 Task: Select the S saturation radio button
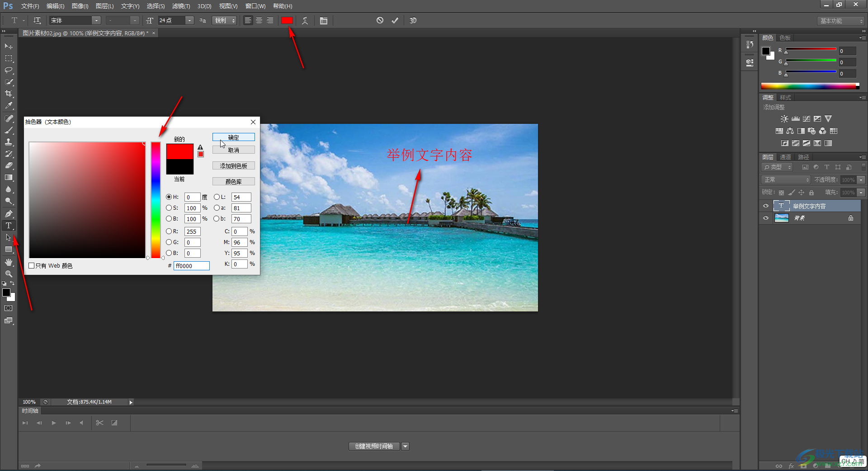pyautogui.click(x=169, y=208)
